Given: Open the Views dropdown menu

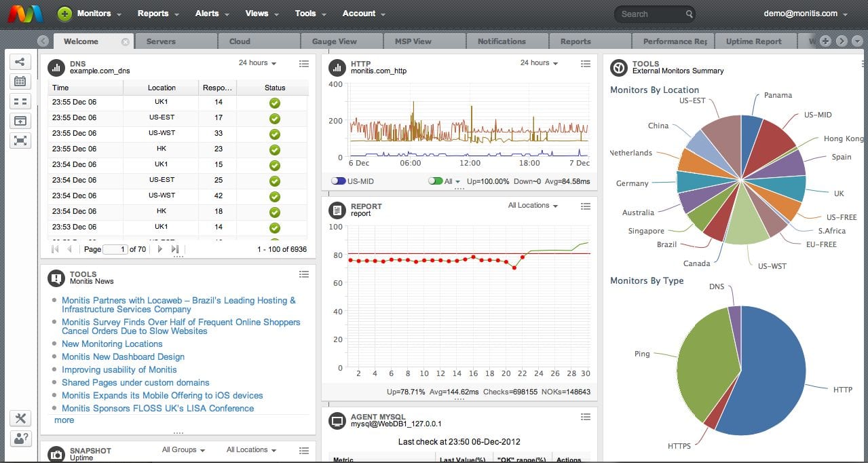Looking at the screenshot, I should [x=261, y=14].
